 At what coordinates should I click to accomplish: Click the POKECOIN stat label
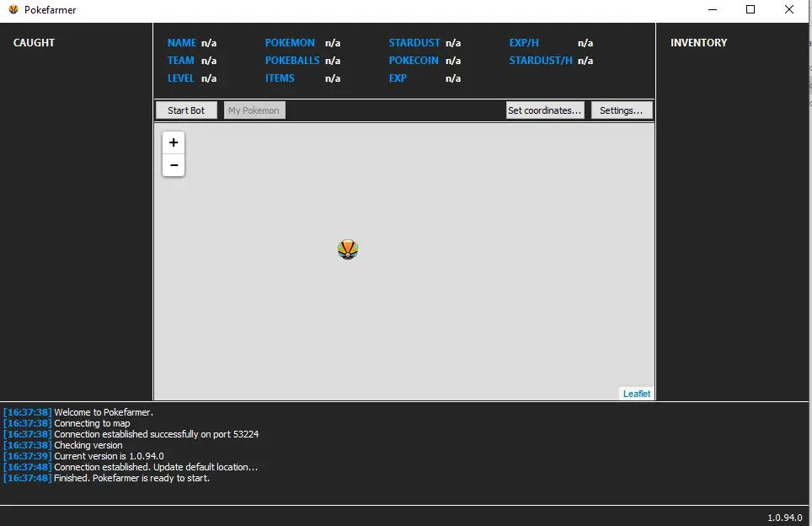[x=414, y=61]
